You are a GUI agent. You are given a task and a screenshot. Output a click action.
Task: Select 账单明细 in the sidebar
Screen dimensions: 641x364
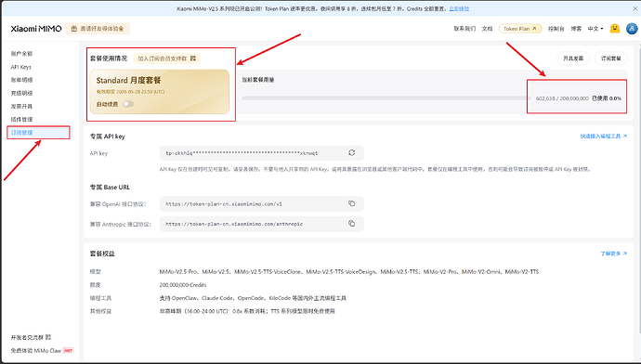(21, 80)
